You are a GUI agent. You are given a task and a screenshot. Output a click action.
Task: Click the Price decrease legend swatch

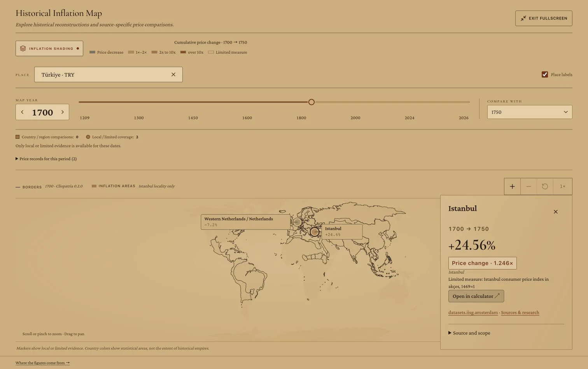pos(92,52)
